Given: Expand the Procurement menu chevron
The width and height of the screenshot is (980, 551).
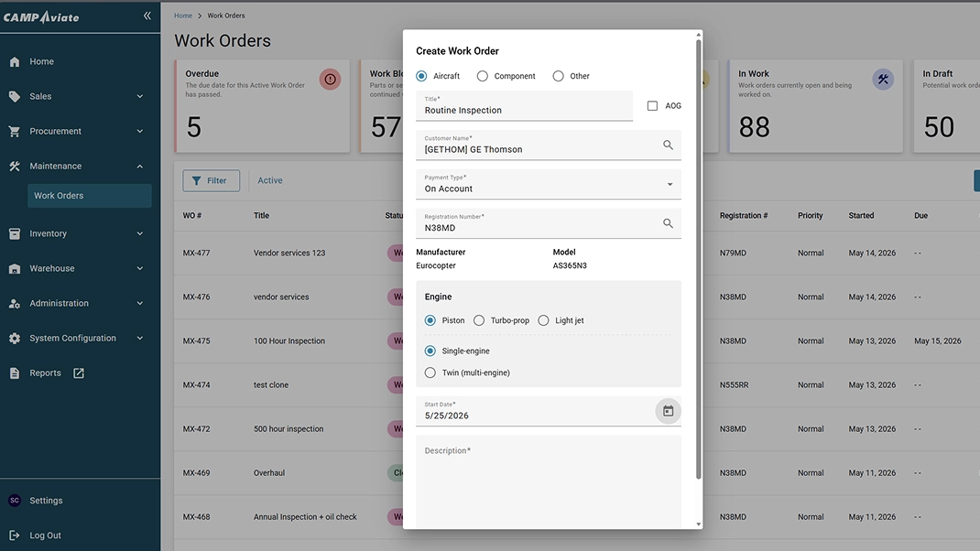Looking at the screenshot, I should (140, 131).
